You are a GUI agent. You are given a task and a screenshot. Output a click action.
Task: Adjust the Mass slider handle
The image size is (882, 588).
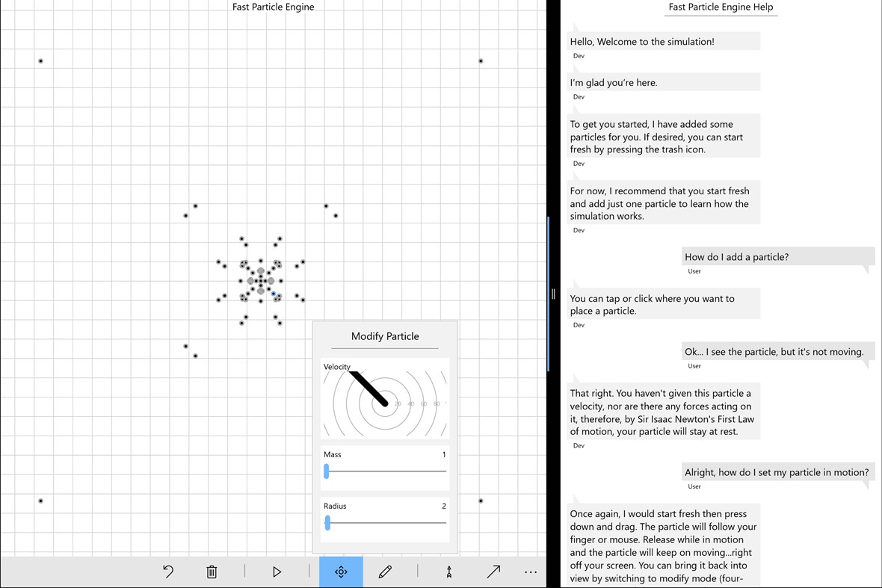tap(326, 471)
